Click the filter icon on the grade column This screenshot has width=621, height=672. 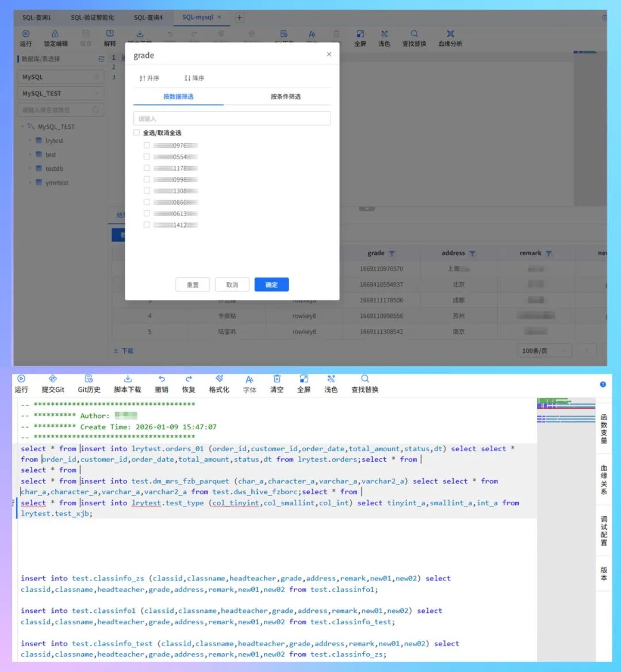(x=392, y=254)
